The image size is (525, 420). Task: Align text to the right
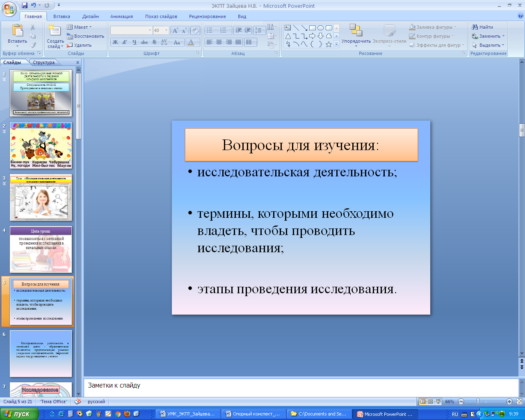[228, 42]
